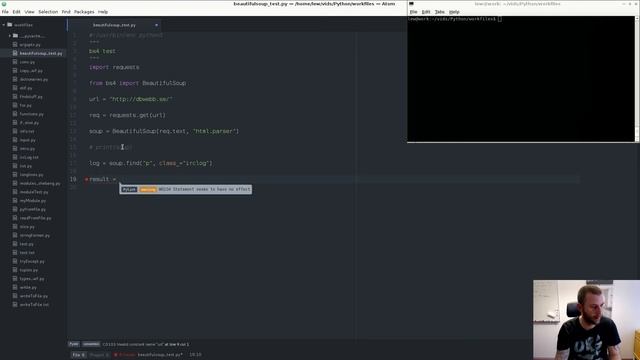Open readFromFile.py from the tree
Screen dimensions: 640x360
click(36, 218)
